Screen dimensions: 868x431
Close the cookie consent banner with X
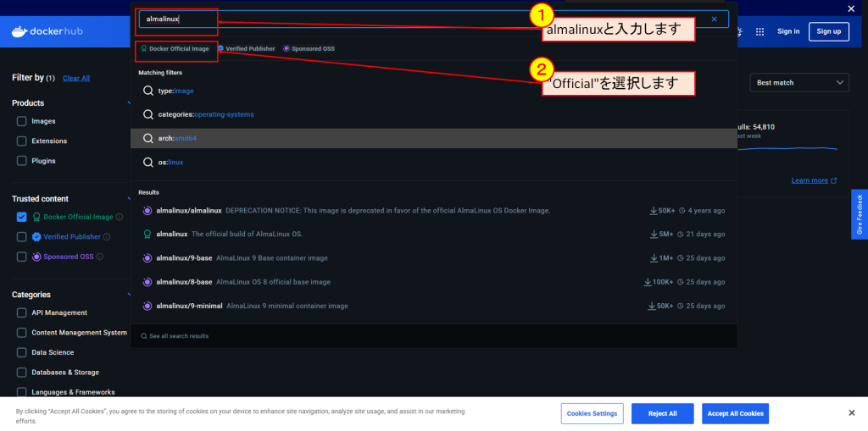click(x=851, y=412)
